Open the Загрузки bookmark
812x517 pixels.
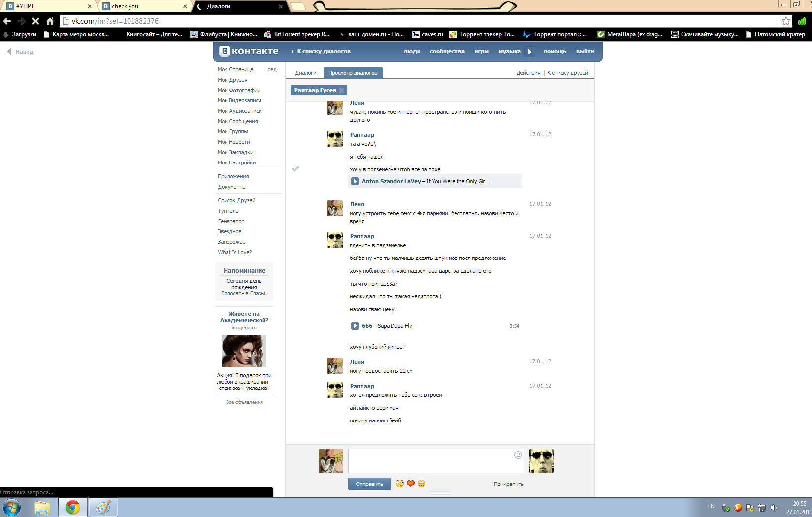point(20,34)
